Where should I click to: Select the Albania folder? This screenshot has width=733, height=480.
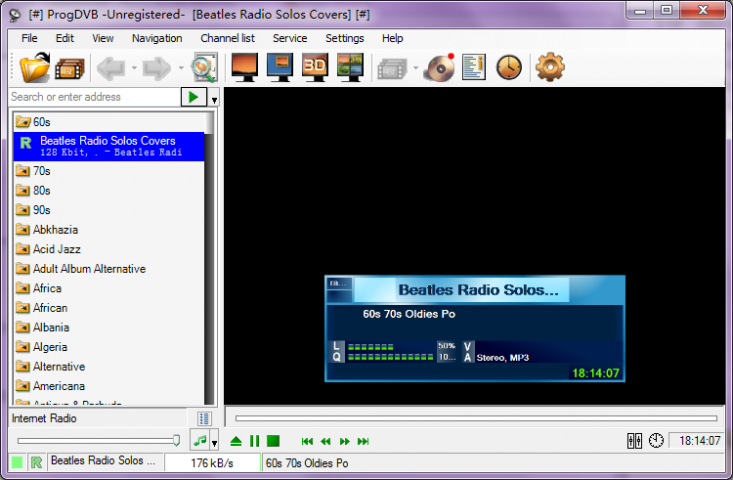pyautogui.click(x=109, y=327)
